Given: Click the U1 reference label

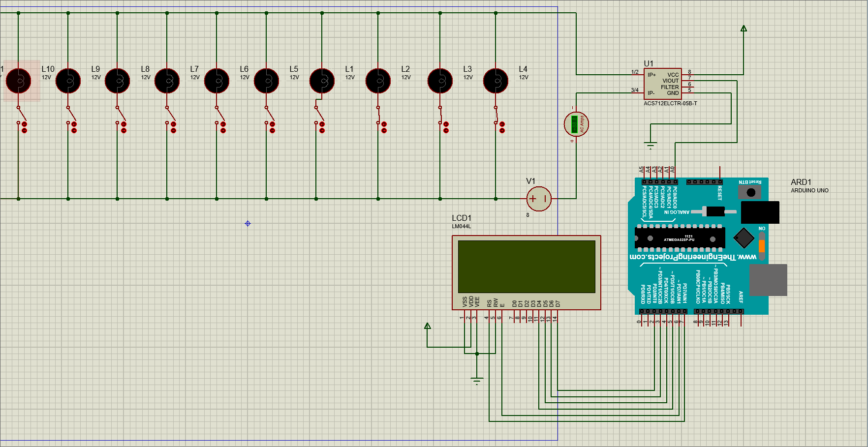Looking at the screenshot, I should tap(649, 63).
